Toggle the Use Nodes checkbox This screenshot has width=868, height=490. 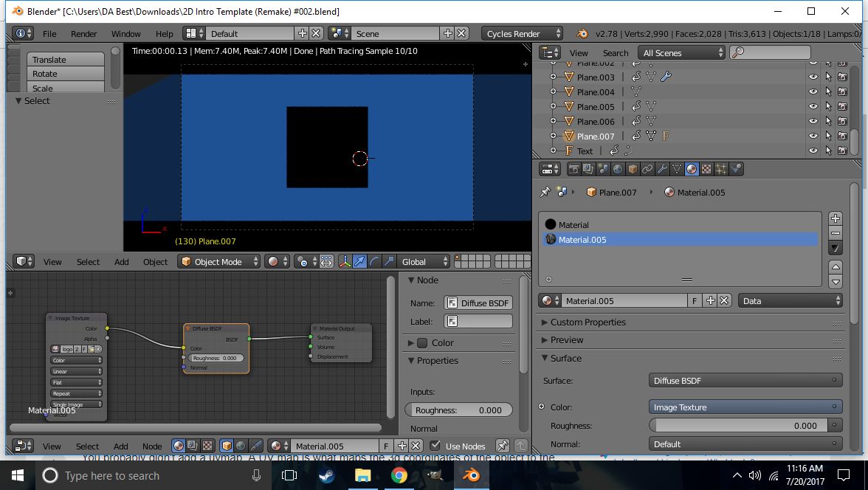[x=435, y=446]
